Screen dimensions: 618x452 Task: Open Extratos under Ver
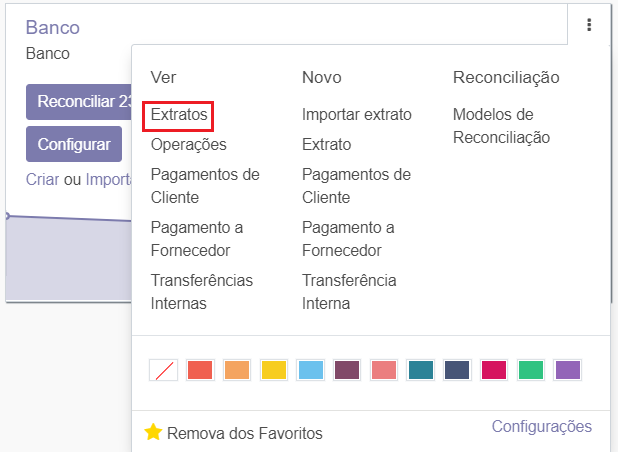[179, 115]
